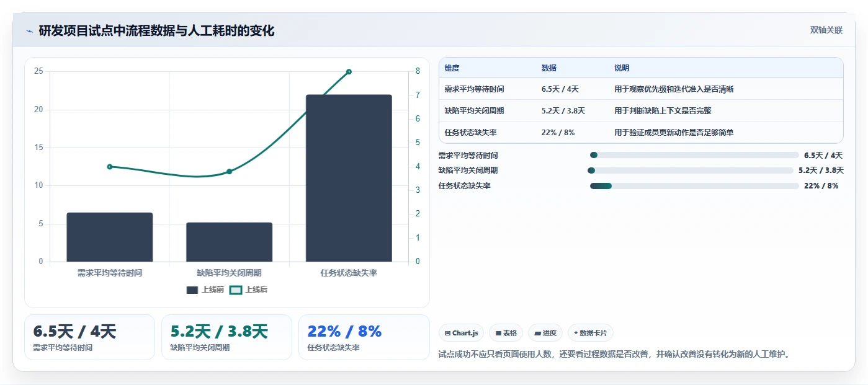Viewport: 868px width, 385px height.
Task: Toggle the 上线前 legend swatch
Action: 192,290
